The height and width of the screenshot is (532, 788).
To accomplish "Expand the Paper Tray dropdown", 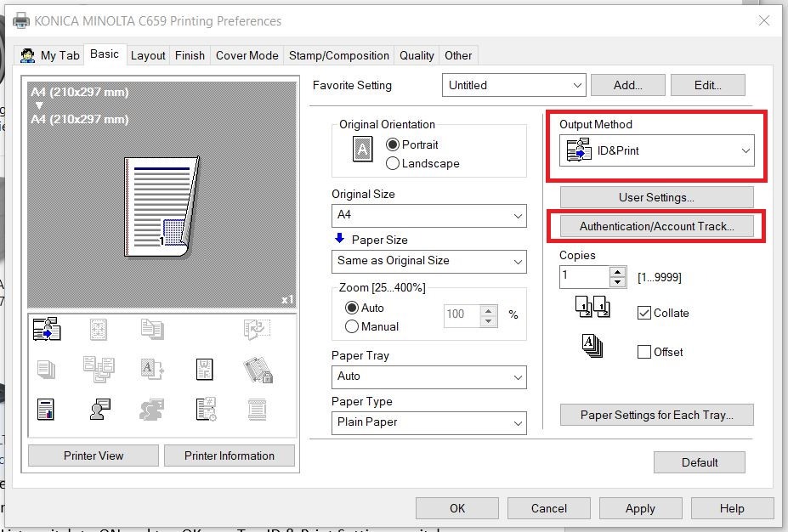I will point(428,376).
